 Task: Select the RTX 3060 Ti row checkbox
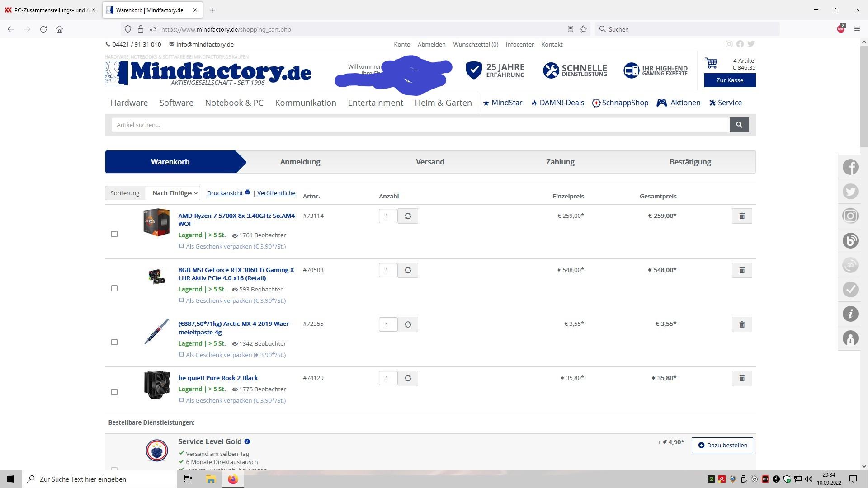click(114, 288)
